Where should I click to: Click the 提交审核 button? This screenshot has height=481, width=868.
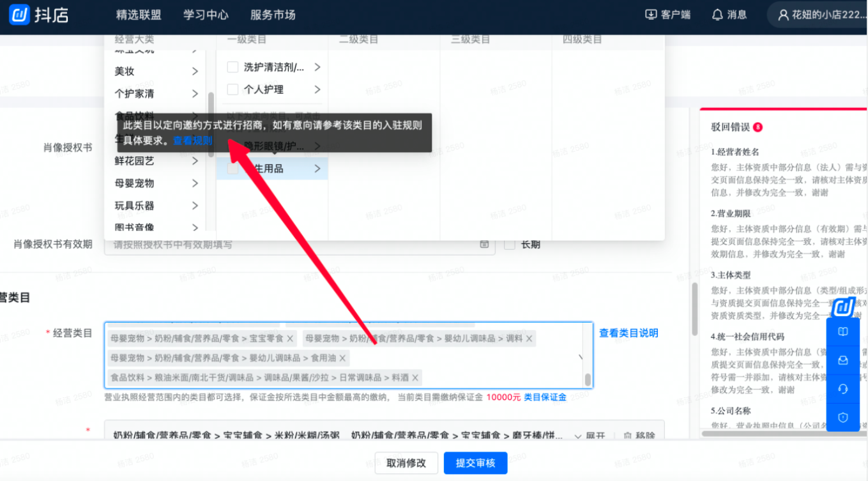click(475, 463)
